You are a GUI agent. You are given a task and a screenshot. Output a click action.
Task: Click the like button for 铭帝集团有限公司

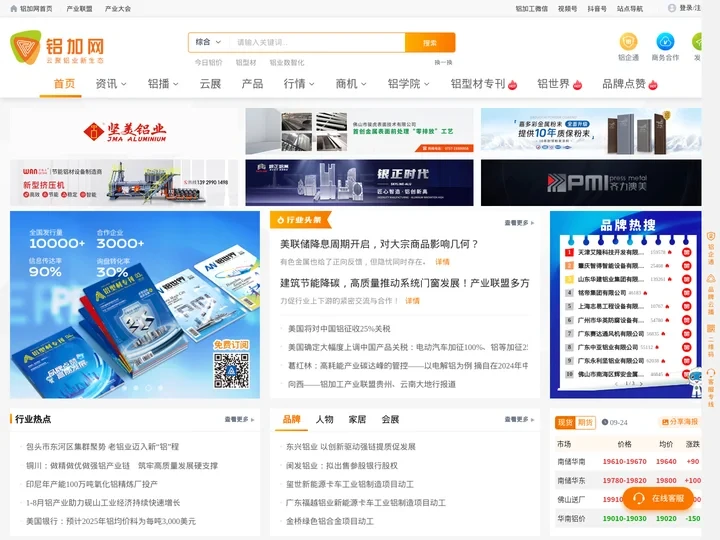pyautogui.click(x=686, y=292)
